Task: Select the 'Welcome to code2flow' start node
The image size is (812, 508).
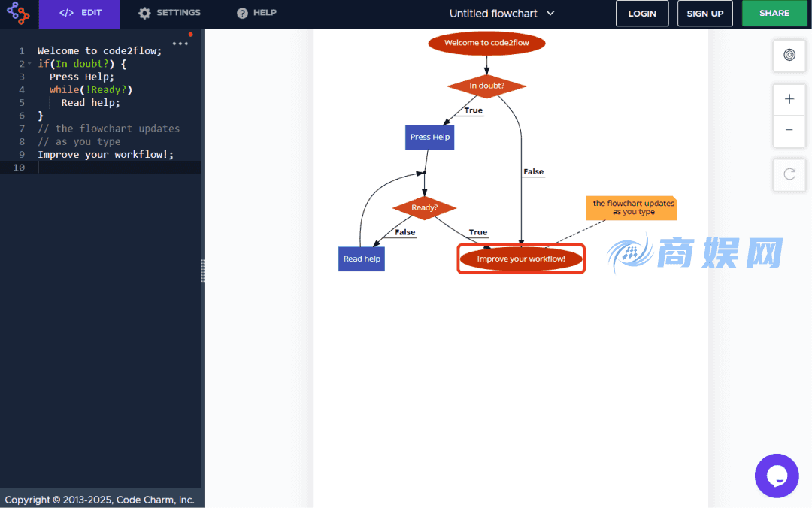Action: coord(486,43)
